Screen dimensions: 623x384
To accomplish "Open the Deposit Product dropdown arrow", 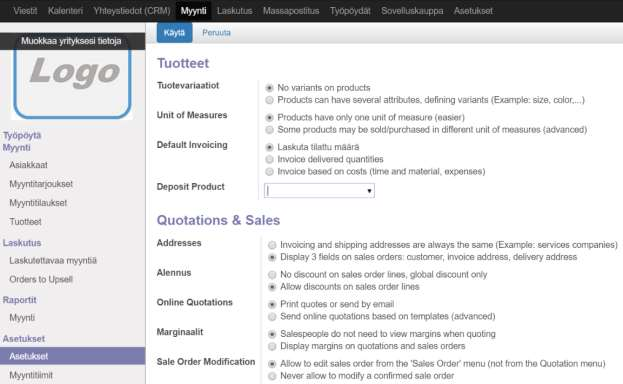I will (369, 191).
